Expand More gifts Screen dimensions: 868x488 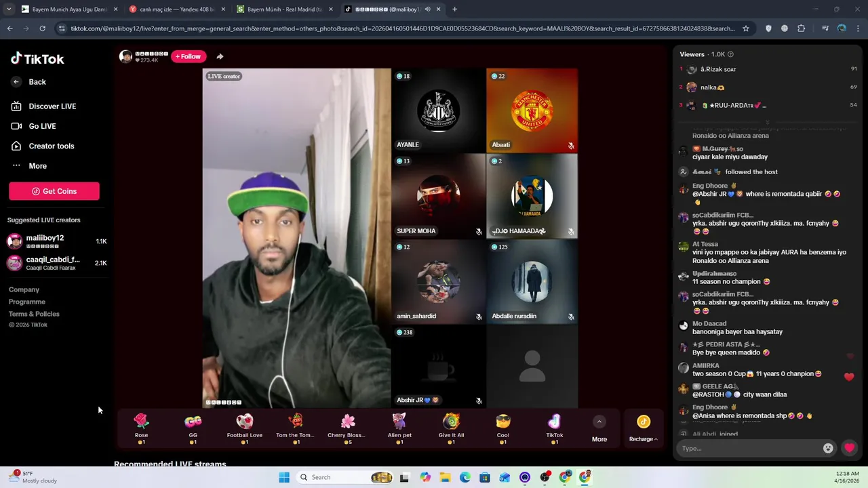tap(599, 429)
